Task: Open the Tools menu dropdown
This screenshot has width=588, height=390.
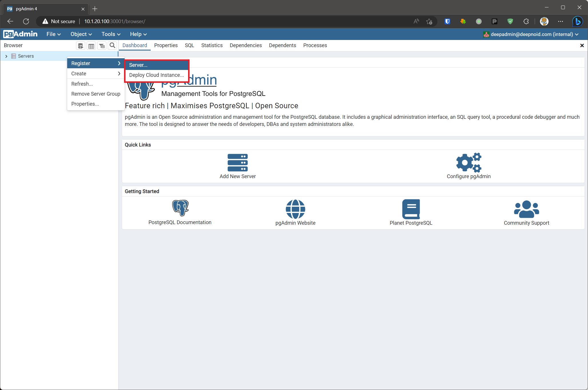Action: pyautogui.click(x=111, y=34)
